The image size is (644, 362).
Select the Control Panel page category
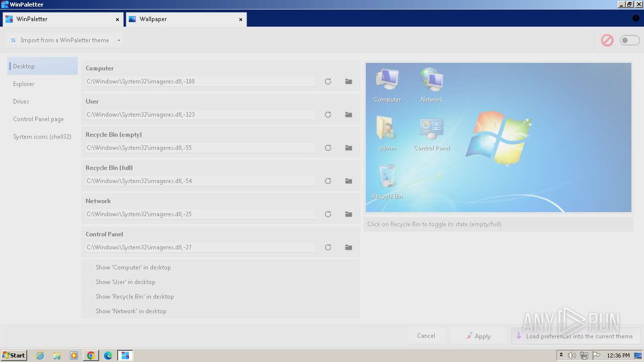click(x=43, y=119)
